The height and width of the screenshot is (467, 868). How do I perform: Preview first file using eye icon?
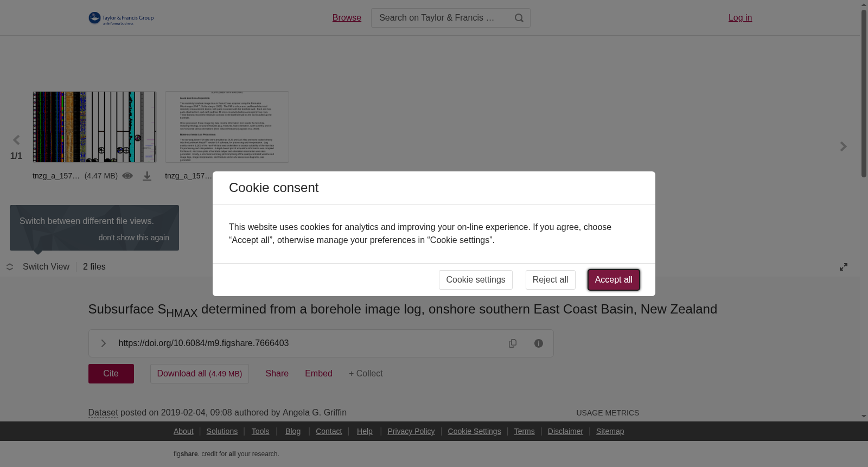click(127, 176)
